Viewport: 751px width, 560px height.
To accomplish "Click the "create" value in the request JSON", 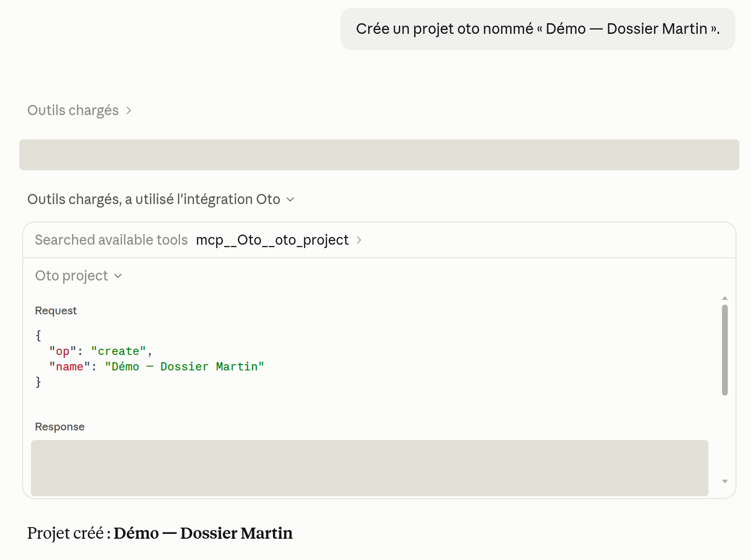I will pos(119,352).
